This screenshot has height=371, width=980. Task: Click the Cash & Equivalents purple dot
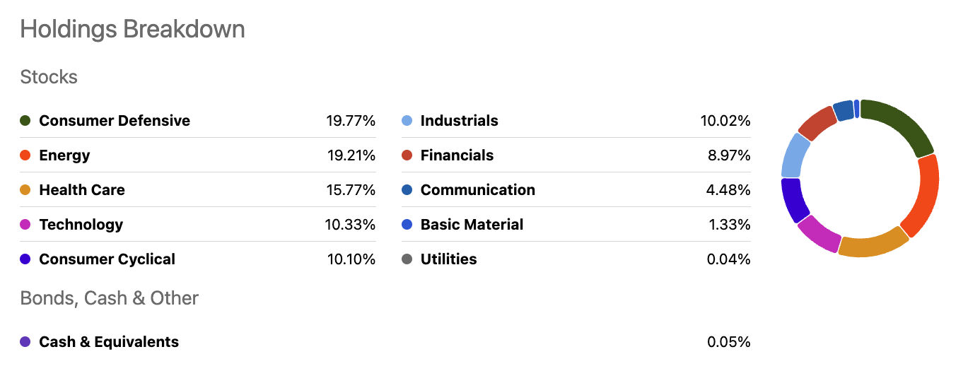tap(25, 342)
